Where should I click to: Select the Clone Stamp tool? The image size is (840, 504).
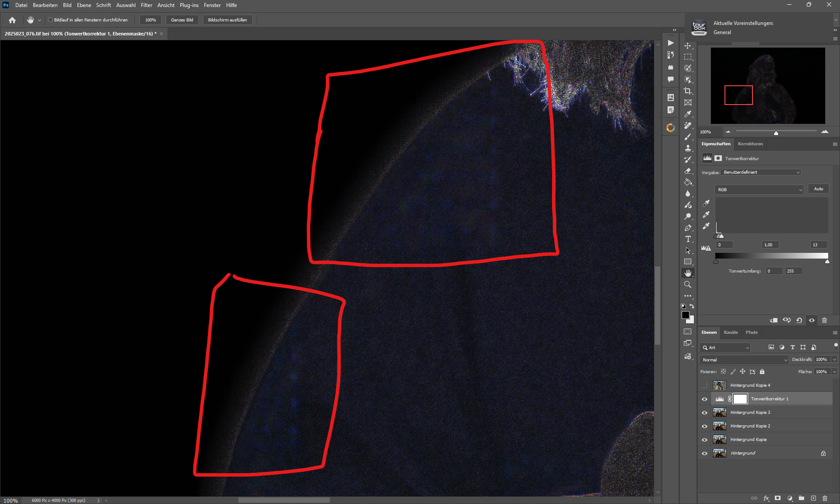(x=688, y=148)
